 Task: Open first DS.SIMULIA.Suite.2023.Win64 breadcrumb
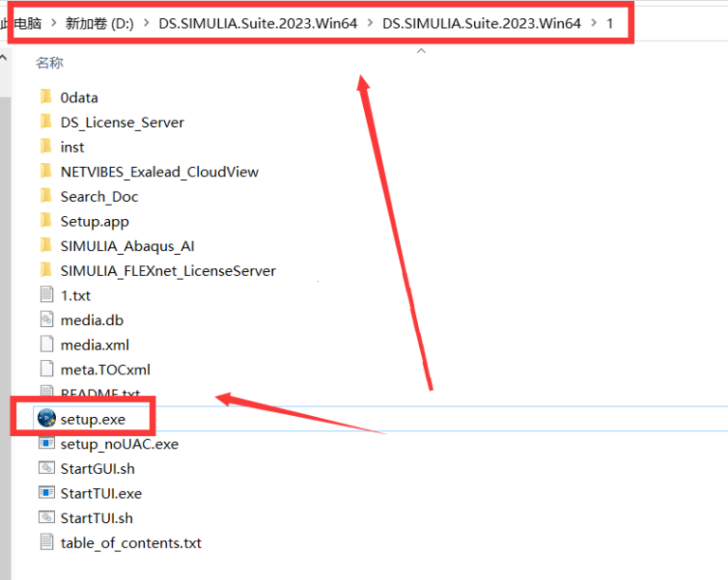(x=258, y=23)
